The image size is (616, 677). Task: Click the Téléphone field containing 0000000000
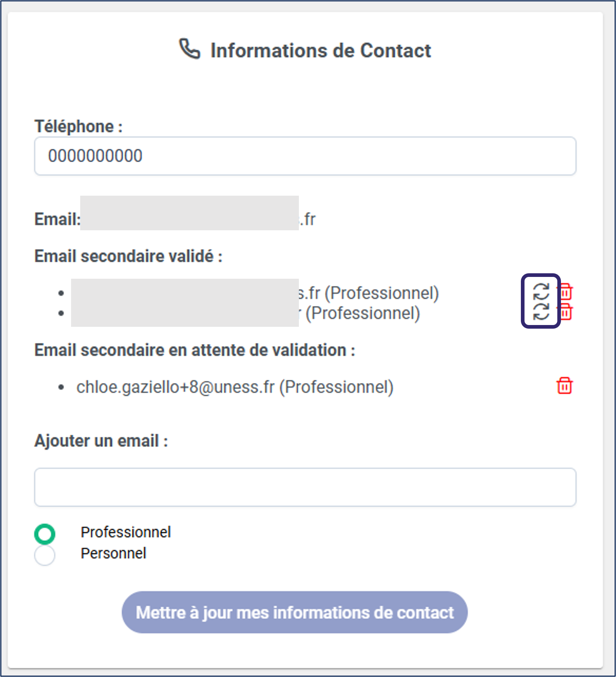click(305, 156)
